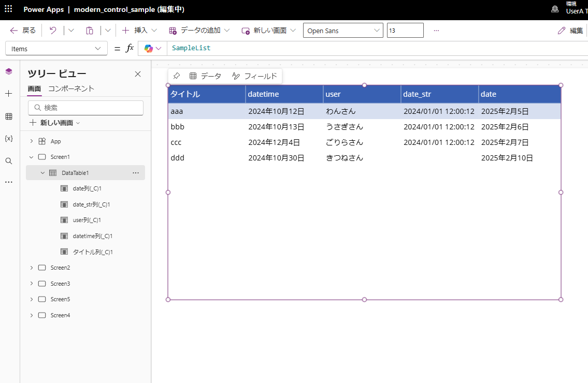Open the 挿入 menu

coord(139,31)
